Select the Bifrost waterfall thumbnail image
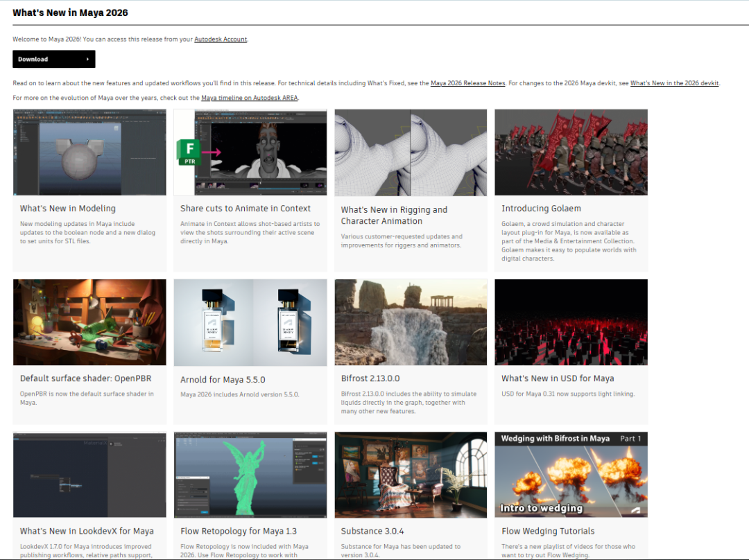The height and width of the screenshot is (560, 749). (x=411, y=322)
